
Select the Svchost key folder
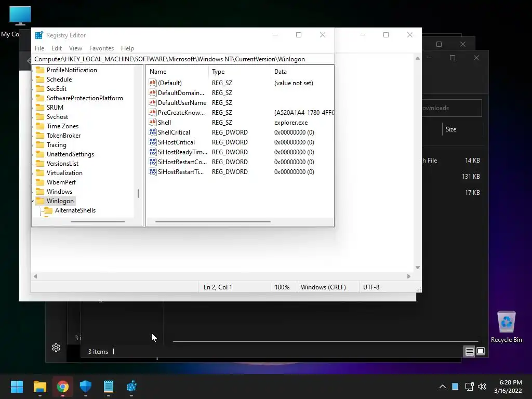[x=57, y=117]
